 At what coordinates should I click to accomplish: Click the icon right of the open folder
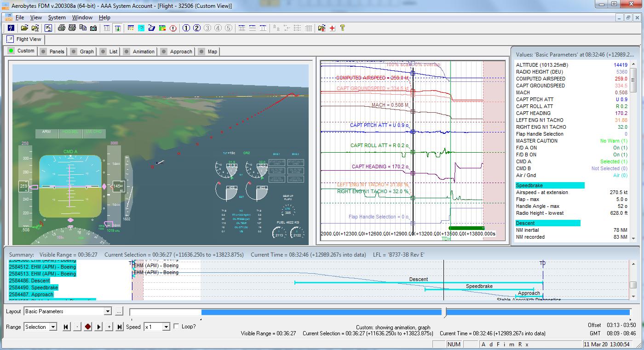click(x=35, y=28)
